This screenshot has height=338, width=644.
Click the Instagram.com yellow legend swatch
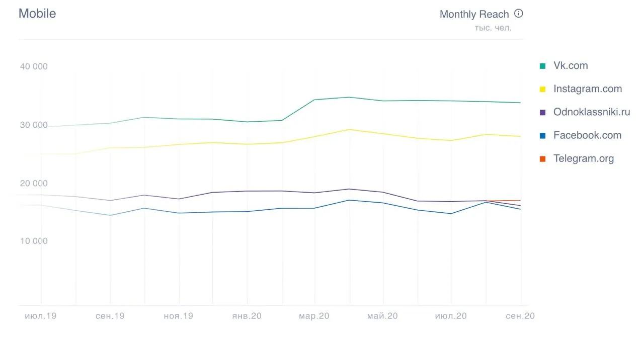(542, 89)
